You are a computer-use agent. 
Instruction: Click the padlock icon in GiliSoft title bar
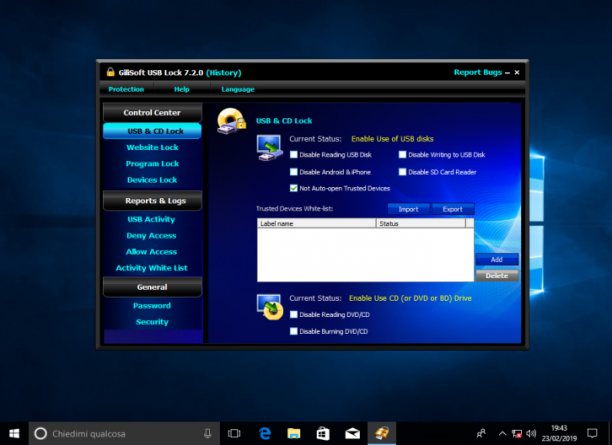coord(110,72)
